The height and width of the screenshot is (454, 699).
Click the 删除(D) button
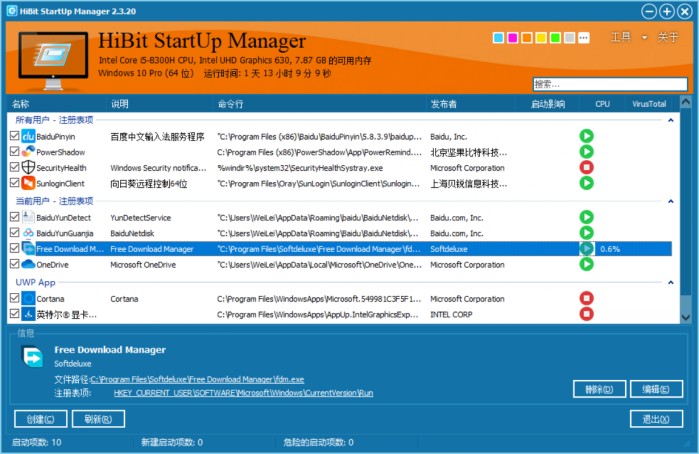pos(599,389)
